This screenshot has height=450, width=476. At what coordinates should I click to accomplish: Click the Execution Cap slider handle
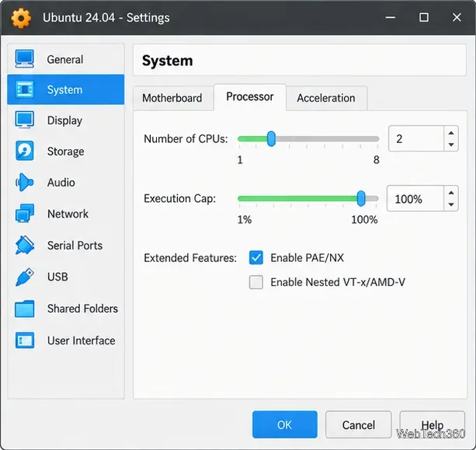[361, 198]
